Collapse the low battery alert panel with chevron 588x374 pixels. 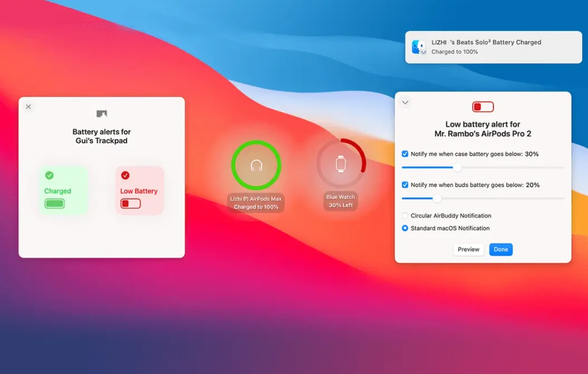(405, 102)
